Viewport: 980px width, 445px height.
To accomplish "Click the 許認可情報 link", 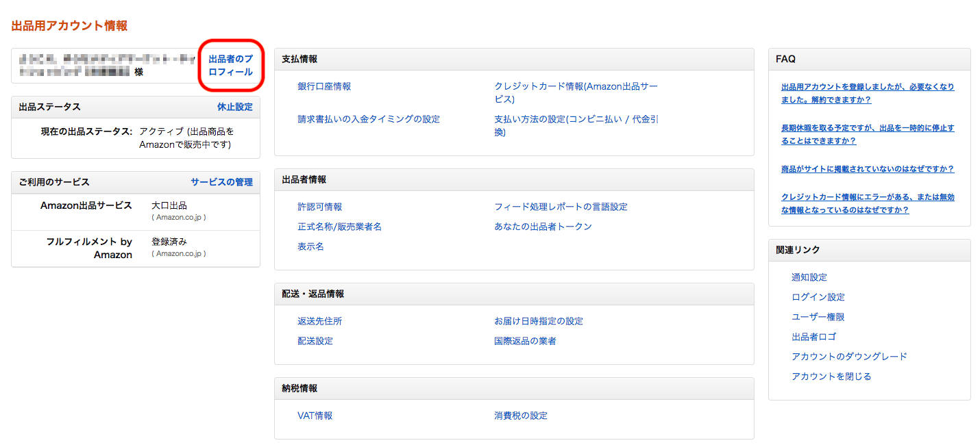I will [x=319, y=207].
